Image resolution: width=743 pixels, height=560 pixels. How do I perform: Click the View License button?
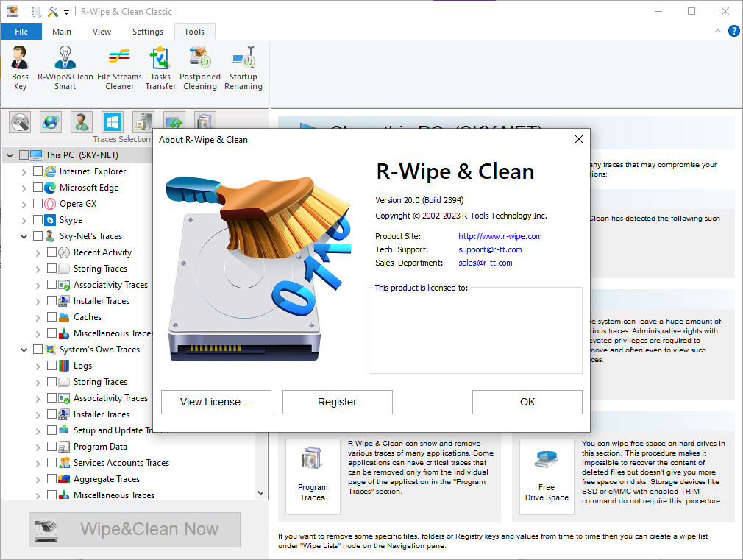(216, 402)
